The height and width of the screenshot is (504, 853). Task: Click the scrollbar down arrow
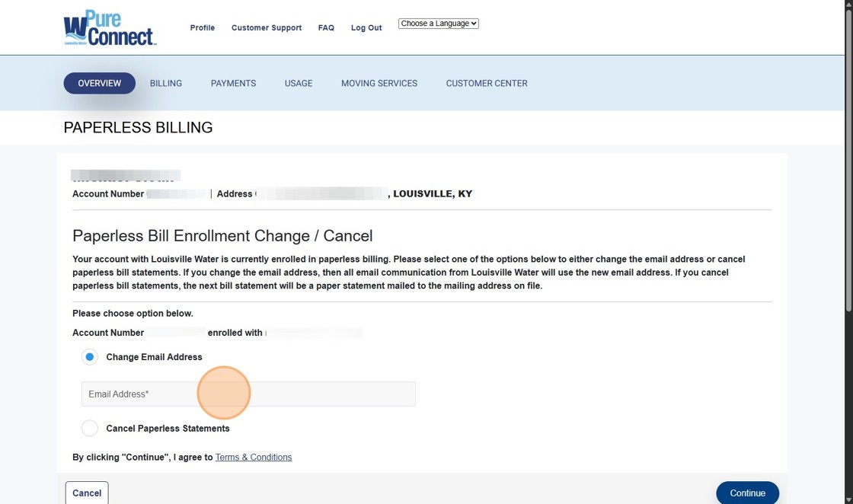(x=848, y=499)
